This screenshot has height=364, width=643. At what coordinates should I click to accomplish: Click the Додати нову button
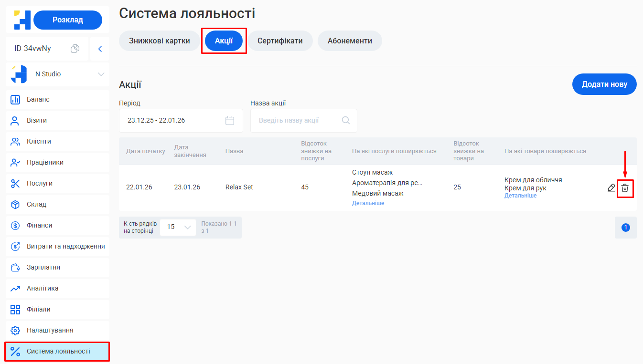[x=604, y=84]
